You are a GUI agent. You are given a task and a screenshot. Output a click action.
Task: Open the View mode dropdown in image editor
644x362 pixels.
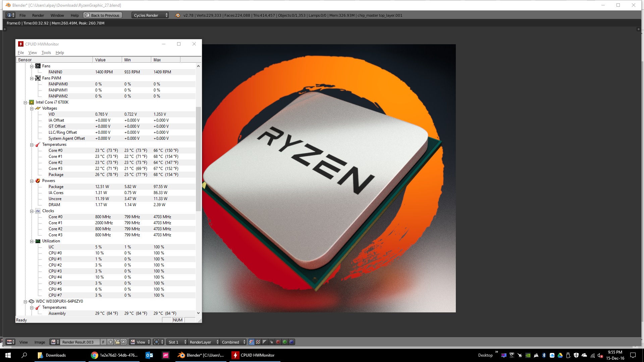tap(140, 342)
